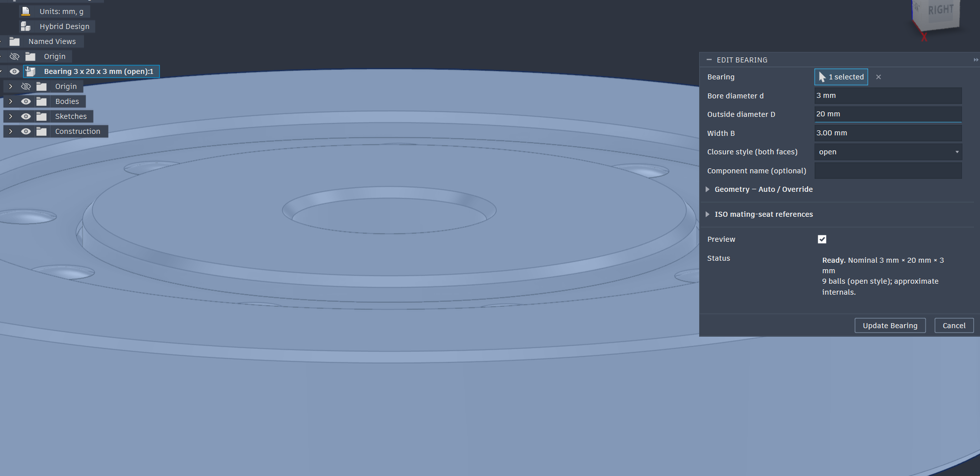This screenshot has height=476, width=980.
Task: Select the Named Views tree item
Action: tap(52, 41)
